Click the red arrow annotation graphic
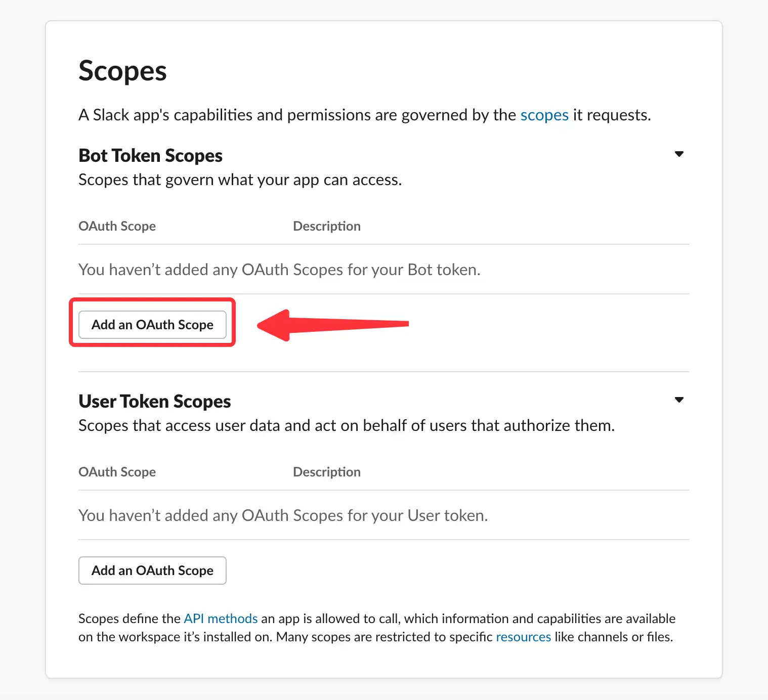Viewport: 768px width, 700px height. [x=333, y=325]
